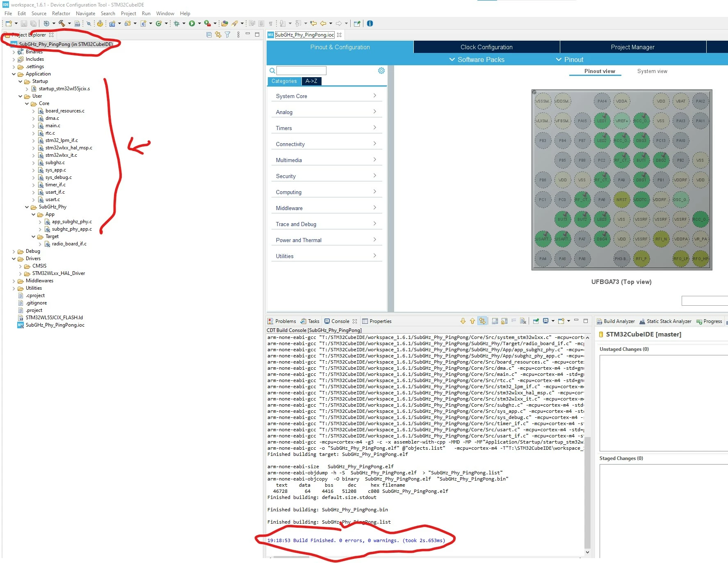Expand the Debug folder
This screenshot has width=728, height=563.
pyautogui.click(x=14, y=251)
